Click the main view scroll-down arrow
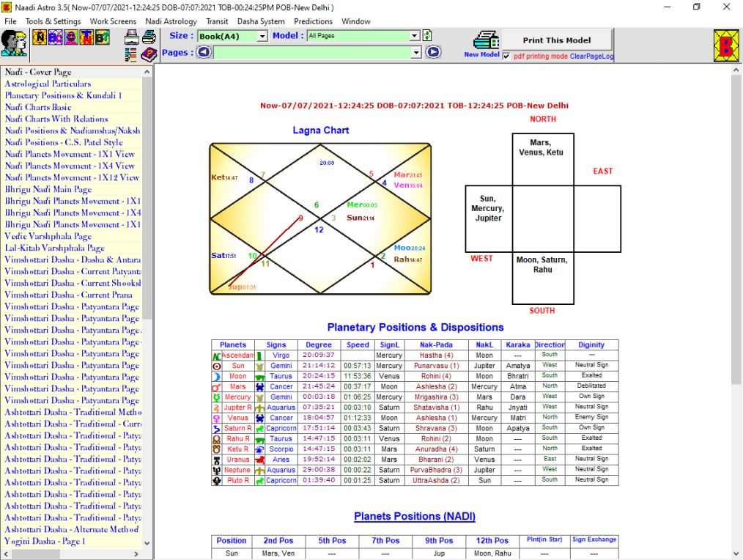Image resolution: width=743 pixels, height=560 pixels. (x=736, y=554)
